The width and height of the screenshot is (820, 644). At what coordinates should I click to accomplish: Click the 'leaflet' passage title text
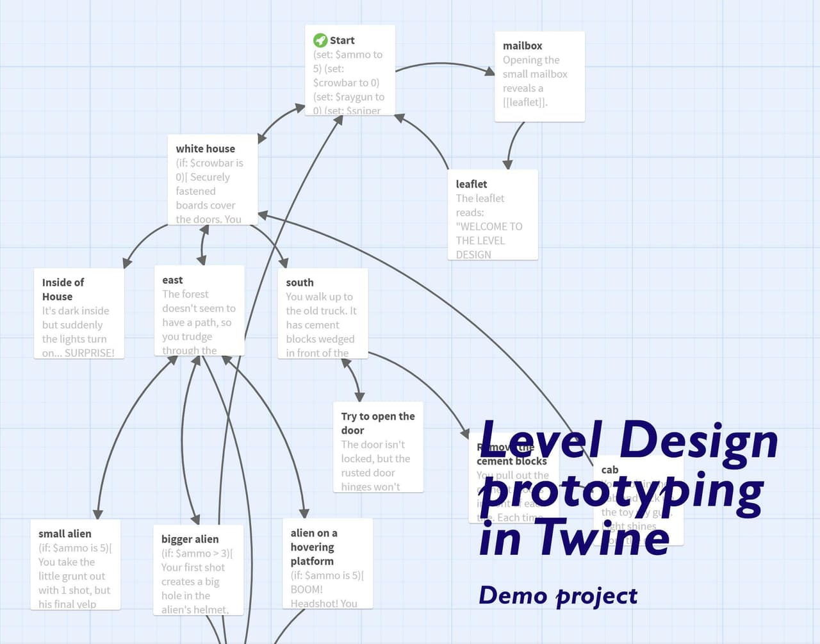[471, 184]
